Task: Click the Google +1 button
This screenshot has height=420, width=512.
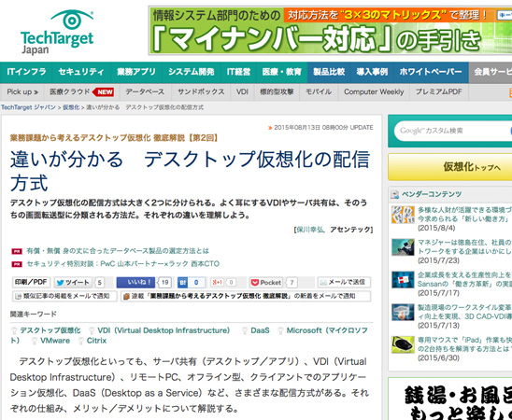Action: (x=218, y=283)
